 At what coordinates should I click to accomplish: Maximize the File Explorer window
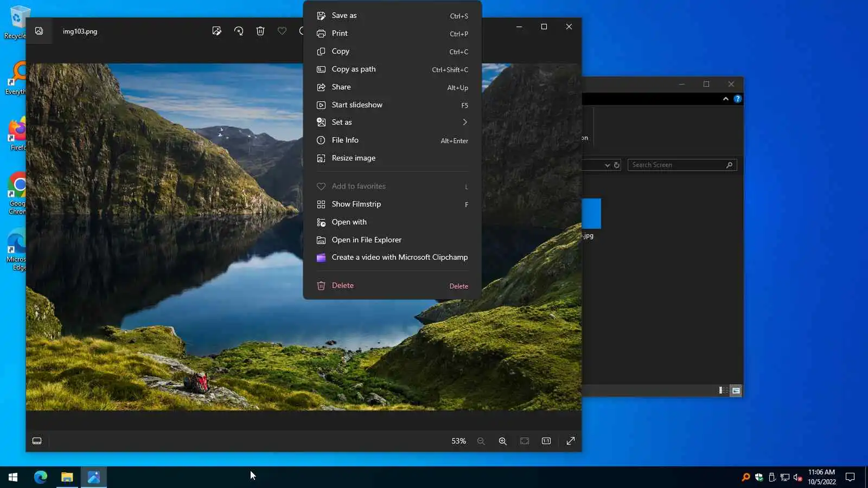click(x=706, y=84)
